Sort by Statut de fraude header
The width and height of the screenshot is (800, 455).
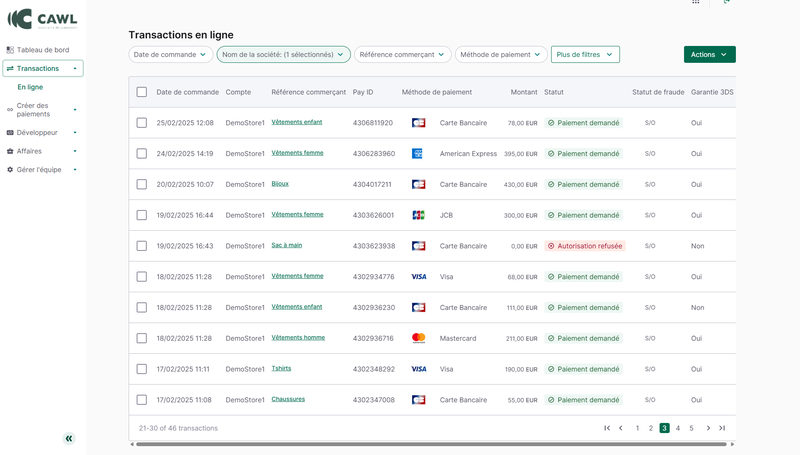tap(658, 92)
